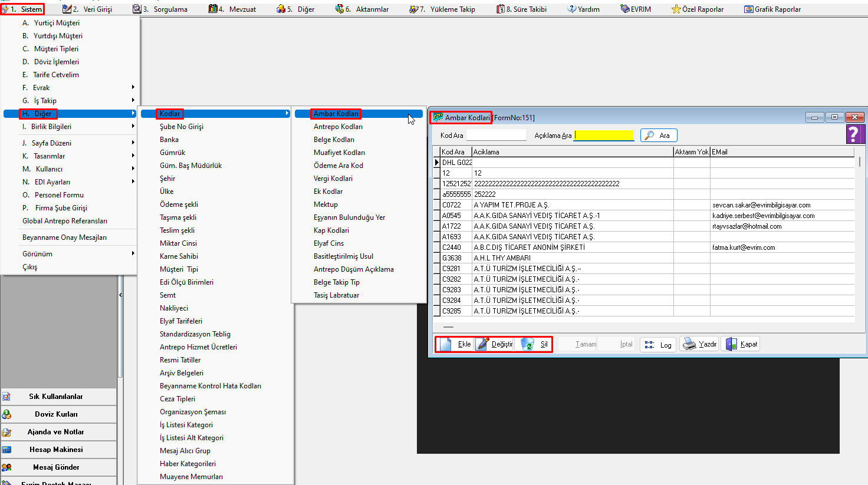Click the Kapat door icon

click(x=731, y=344)
